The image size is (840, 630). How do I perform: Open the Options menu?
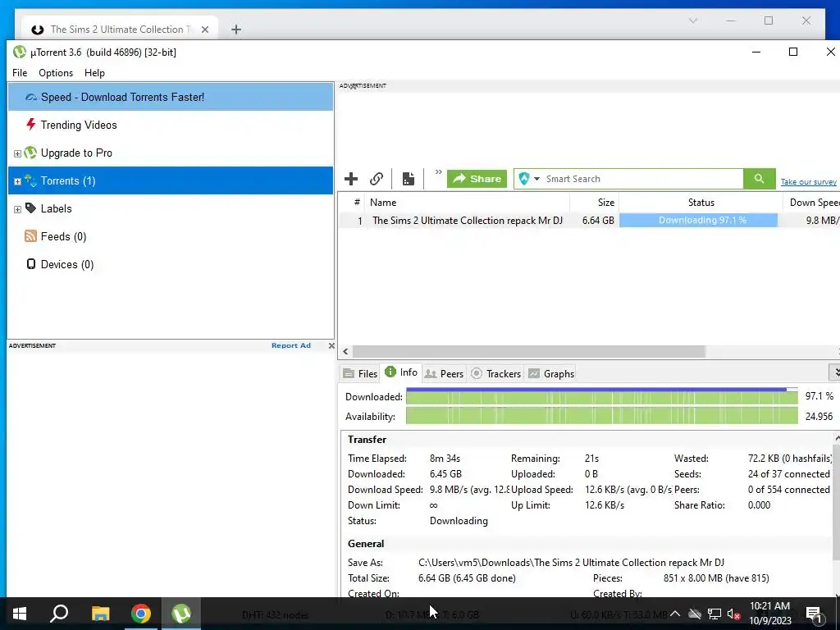tap(56, 73)
